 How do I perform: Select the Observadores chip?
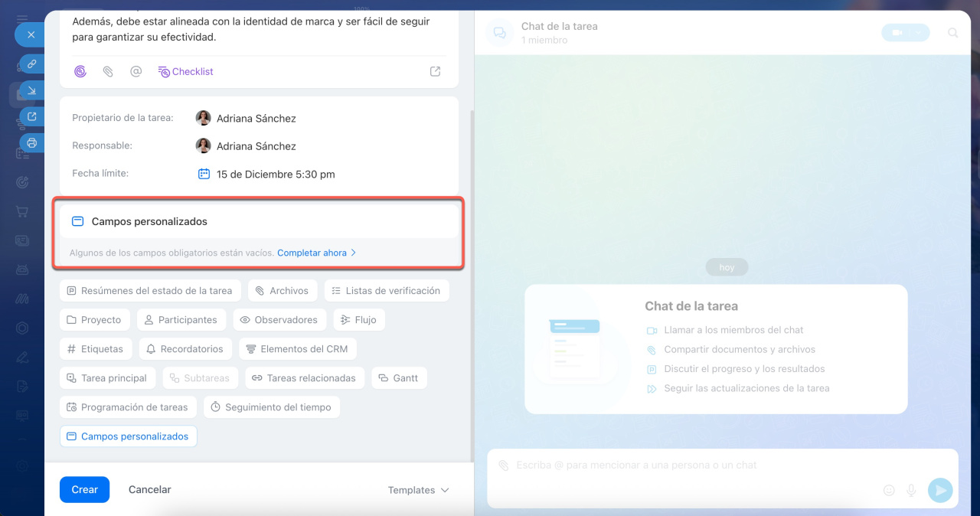pyautogui.click(x=279, y=320)
